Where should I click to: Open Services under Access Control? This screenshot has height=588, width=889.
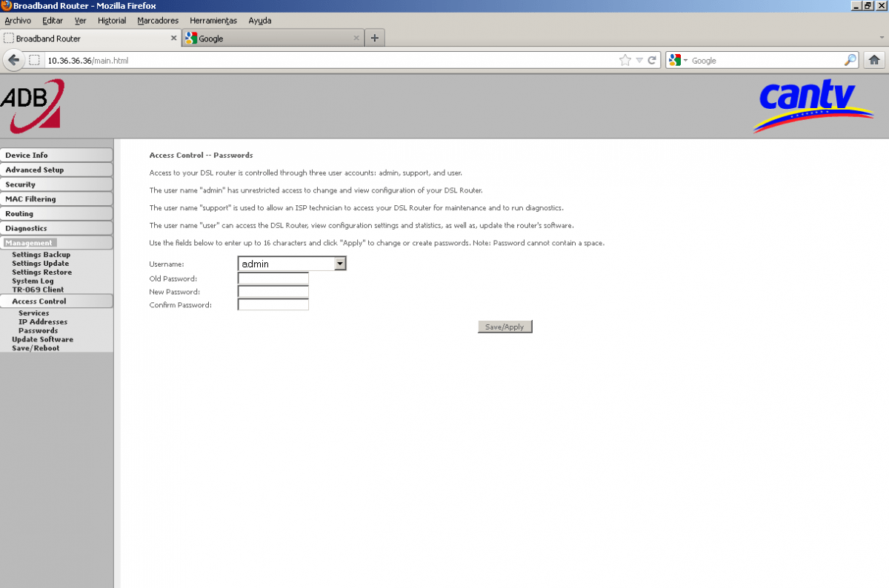click(x=33, y=313)
